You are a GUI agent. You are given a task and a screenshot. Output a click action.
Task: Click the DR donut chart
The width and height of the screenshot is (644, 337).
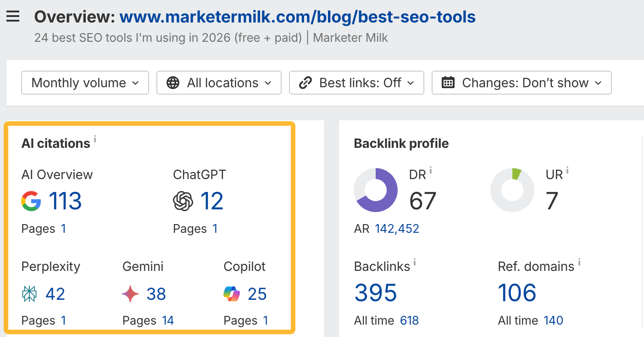(x=376, y=190)
